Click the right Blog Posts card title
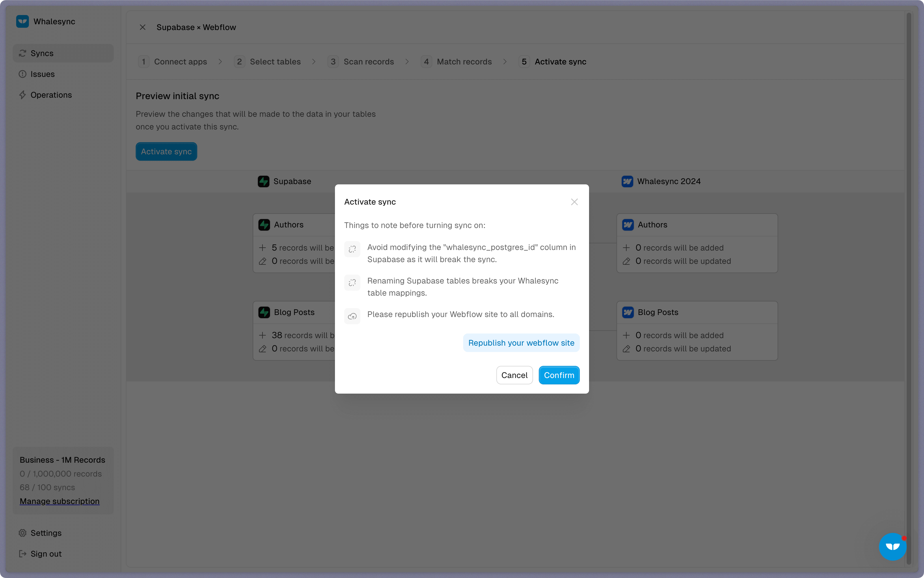Image resolution: width=924 pixels, height=578 pixels. tap(658, 312)
